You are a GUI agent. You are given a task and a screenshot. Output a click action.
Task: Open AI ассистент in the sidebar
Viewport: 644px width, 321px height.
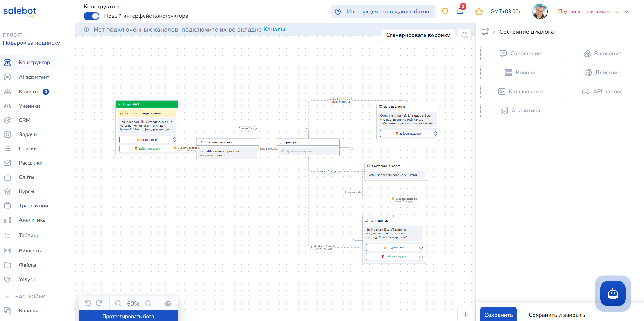pos(34,77)
